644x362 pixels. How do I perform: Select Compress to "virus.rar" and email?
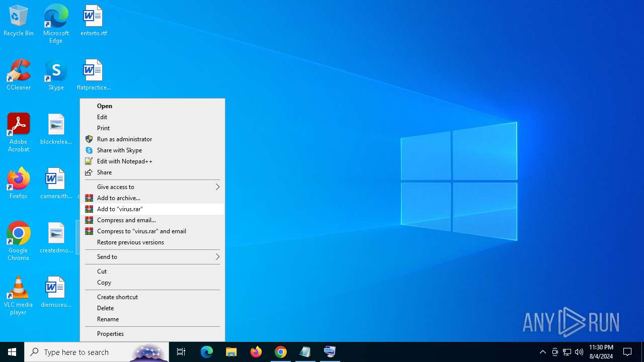(152, 231)
